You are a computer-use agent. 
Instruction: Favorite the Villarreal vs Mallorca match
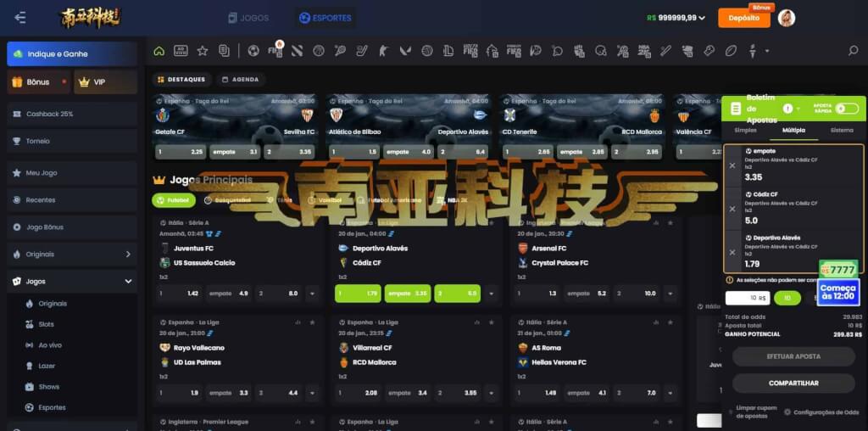[492, 322]
